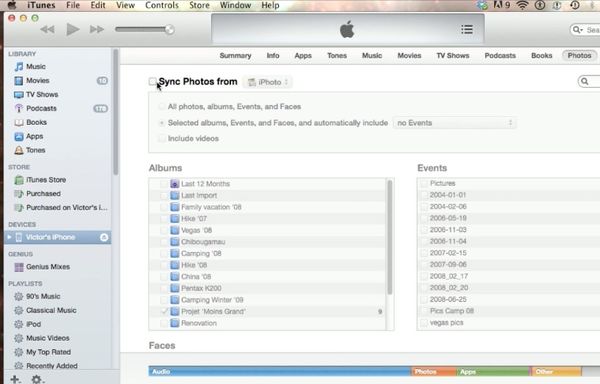The image size is (600, 384).
Task: Open Movies library in sidebar
Action: [x=38, y=80]
